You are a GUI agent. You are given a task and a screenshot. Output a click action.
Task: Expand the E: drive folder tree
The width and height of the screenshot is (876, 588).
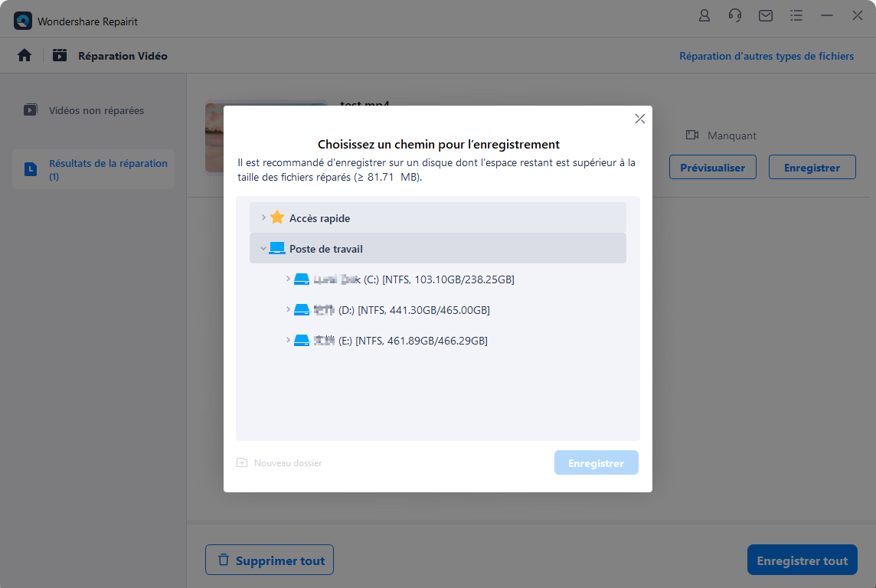point(288,340)
